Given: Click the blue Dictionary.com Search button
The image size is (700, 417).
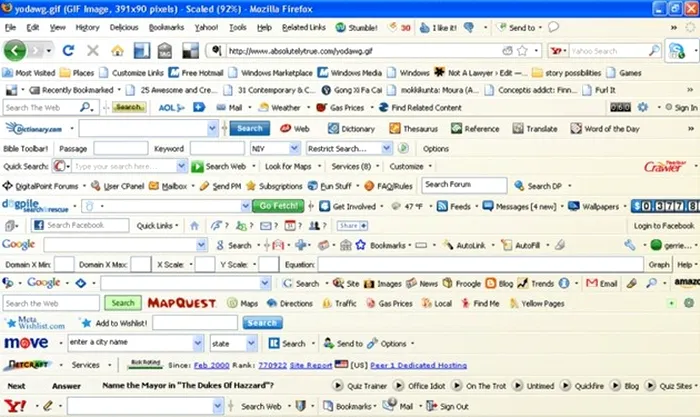Looking at the screenshot, I should tap(250, 129).
